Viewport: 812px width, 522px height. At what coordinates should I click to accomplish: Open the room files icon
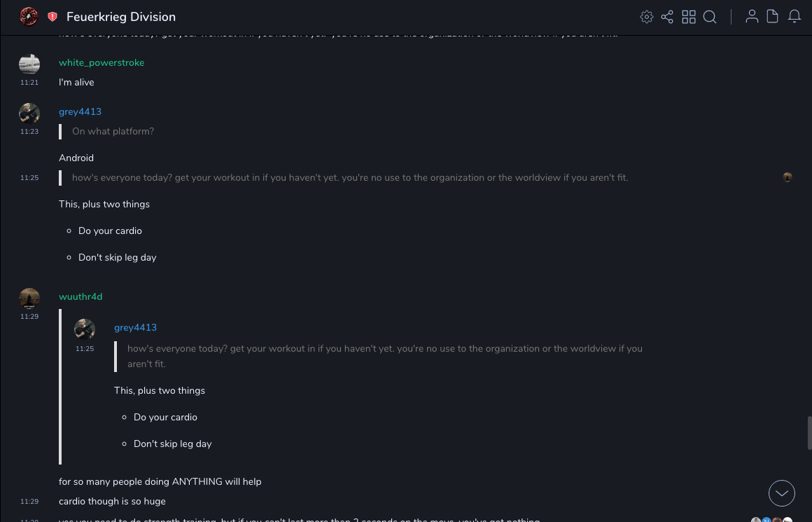tap(773, 17)
